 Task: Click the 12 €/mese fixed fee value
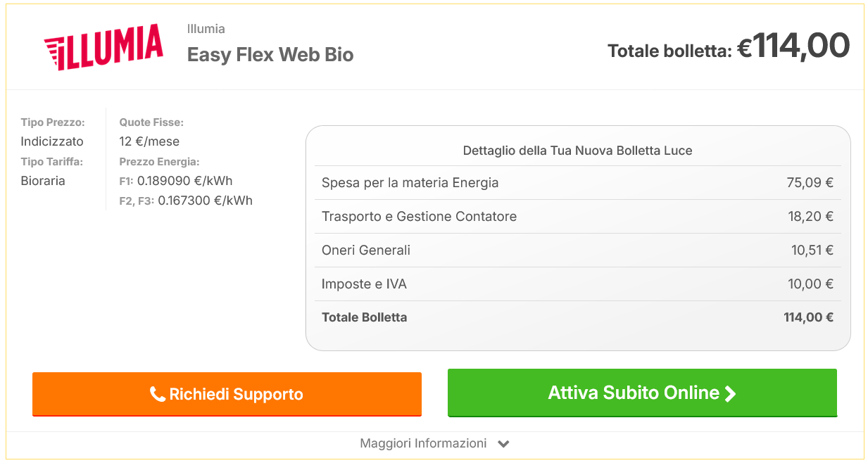[149, 141]
